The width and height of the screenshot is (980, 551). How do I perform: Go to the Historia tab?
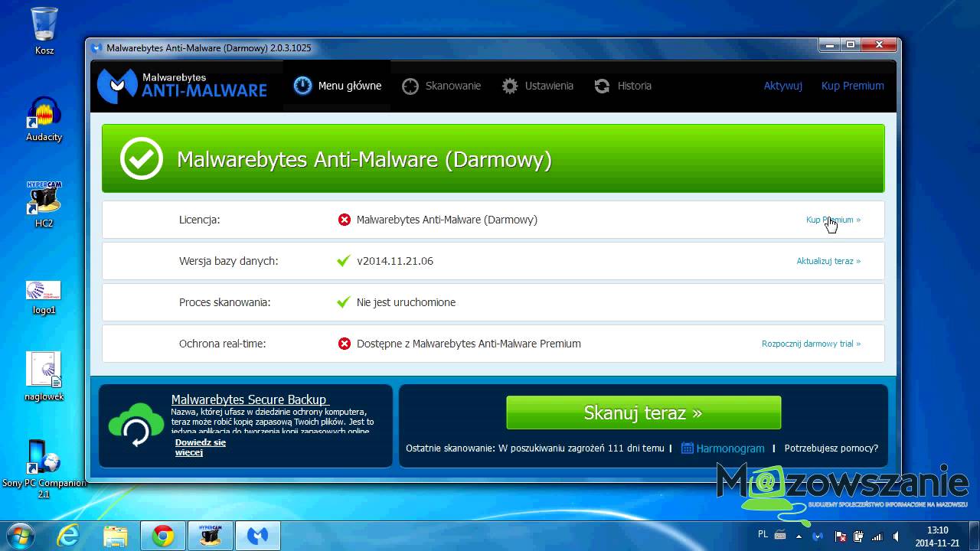tap(622, 86)
